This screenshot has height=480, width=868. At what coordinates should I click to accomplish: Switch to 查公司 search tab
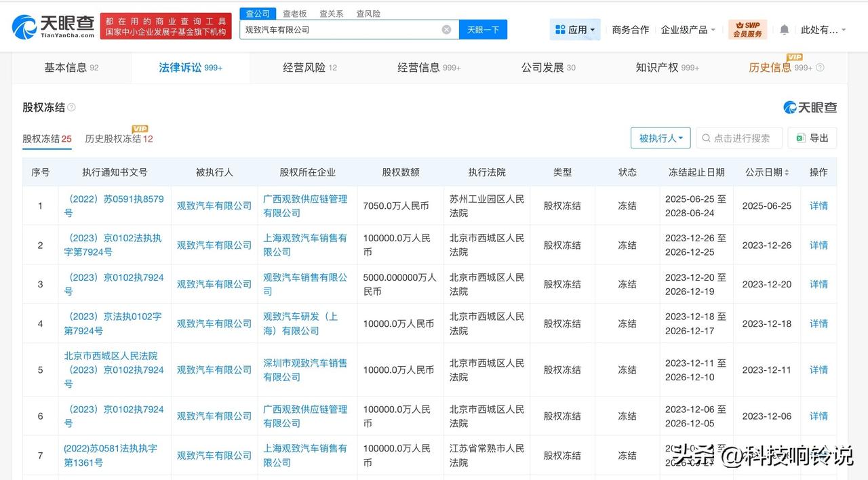258,14
